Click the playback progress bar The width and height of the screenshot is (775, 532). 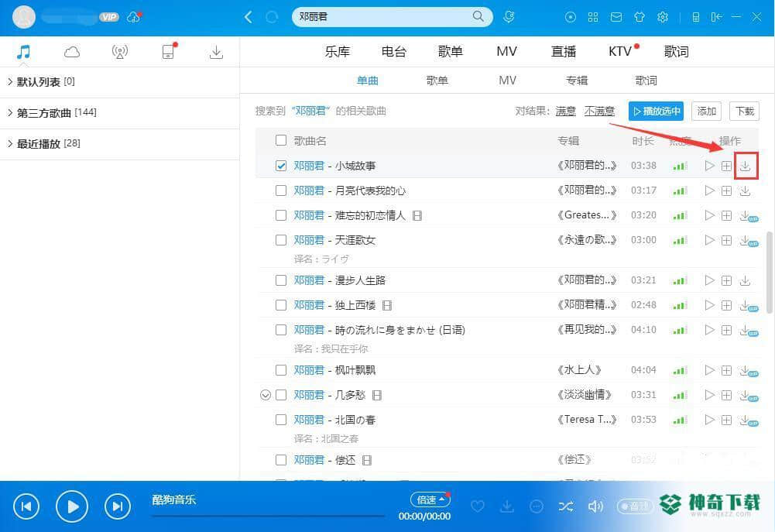click(269, 516)
